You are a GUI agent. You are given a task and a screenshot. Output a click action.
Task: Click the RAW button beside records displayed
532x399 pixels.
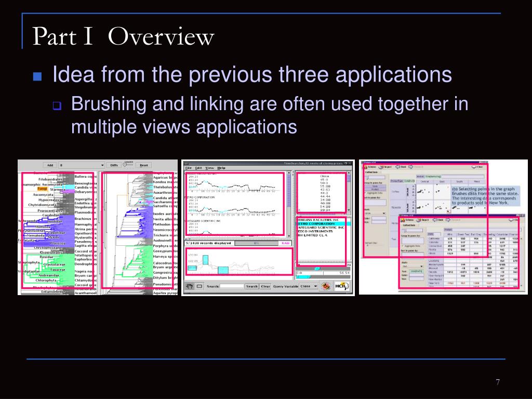pyautogui.click(x=285, y=243)
